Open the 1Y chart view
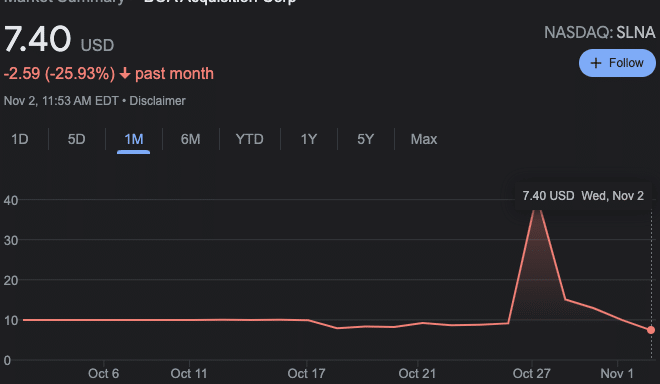This screenshot has width=660, height=384. (309, 139)
